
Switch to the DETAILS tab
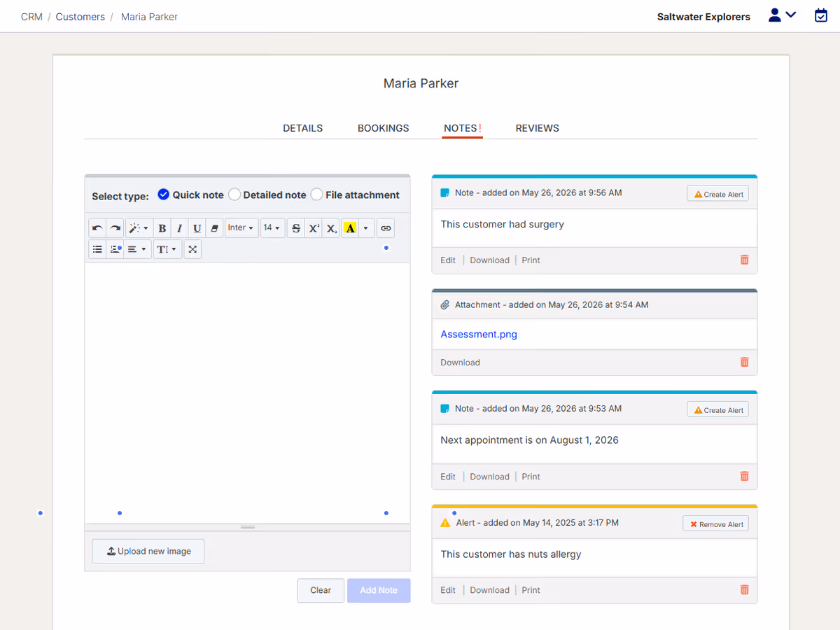point(302,128)
